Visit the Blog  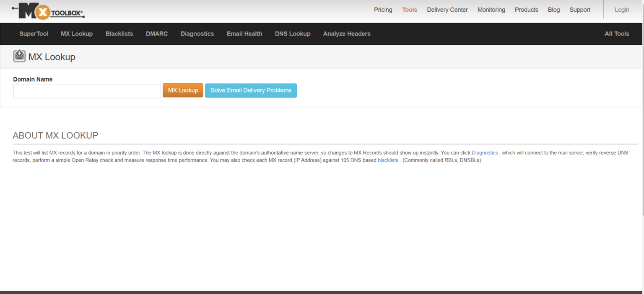(x=553, y=10)
